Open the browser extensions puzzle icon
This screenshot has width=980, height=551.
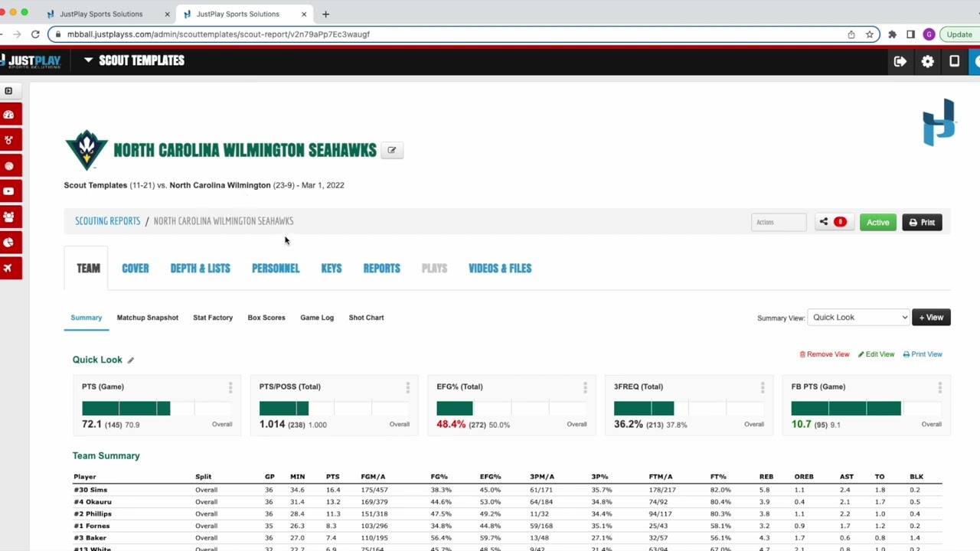click(892, 34)
